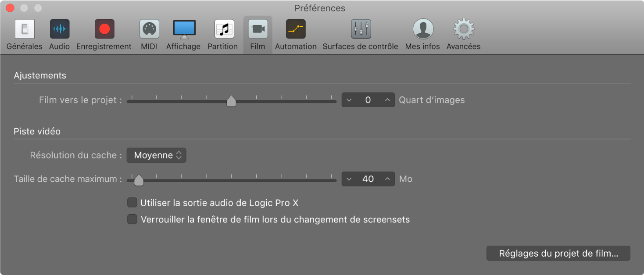Screen dimensions: 644x275
Task: Select the Automation preferences icon
Action: pyautogui.click(x=295, y=28)
